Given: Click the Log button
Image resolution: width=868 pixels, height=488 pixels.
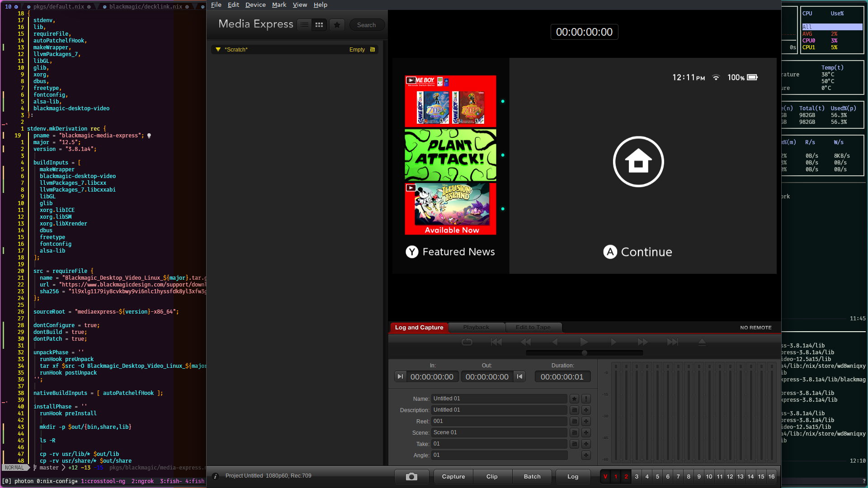Looking at the screenshot, I should 573,477.
